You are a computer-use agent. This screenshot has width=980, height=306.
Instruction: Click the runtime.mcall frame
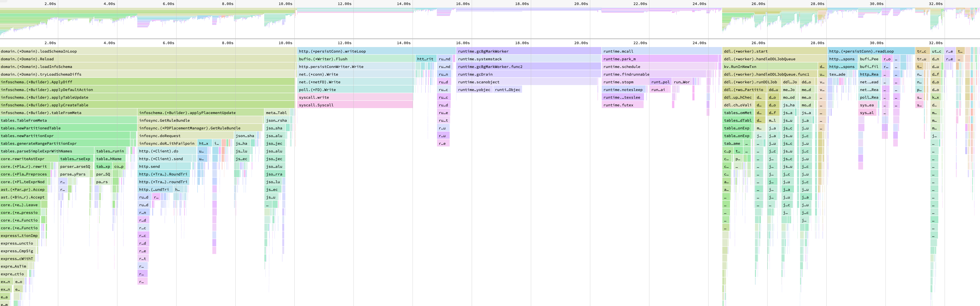[x=662, y=51]
